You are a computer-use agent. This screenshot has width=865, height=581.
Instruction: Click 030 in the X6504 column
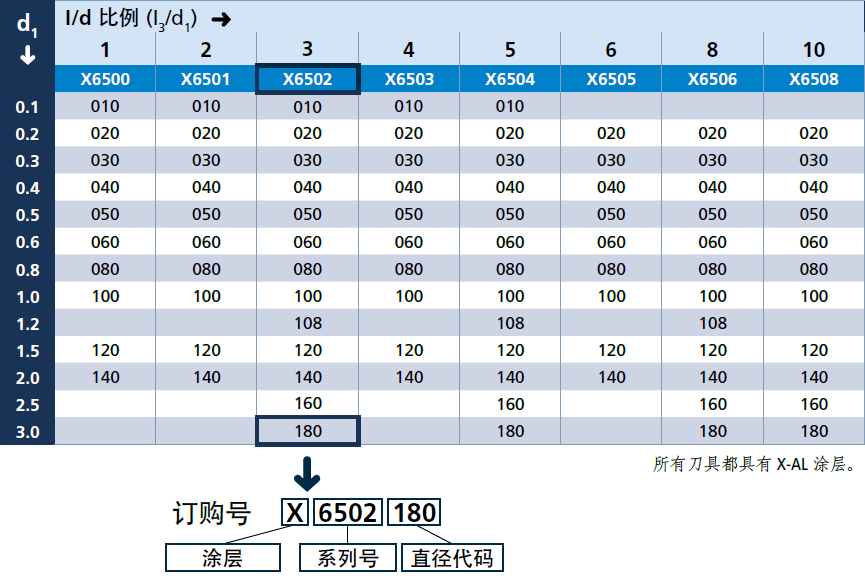click(x=510, y=161)
